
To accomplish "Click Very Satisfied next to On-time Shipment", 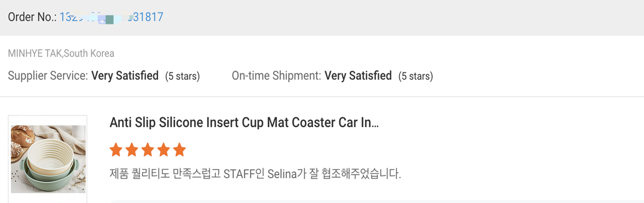I will [358, 76].
